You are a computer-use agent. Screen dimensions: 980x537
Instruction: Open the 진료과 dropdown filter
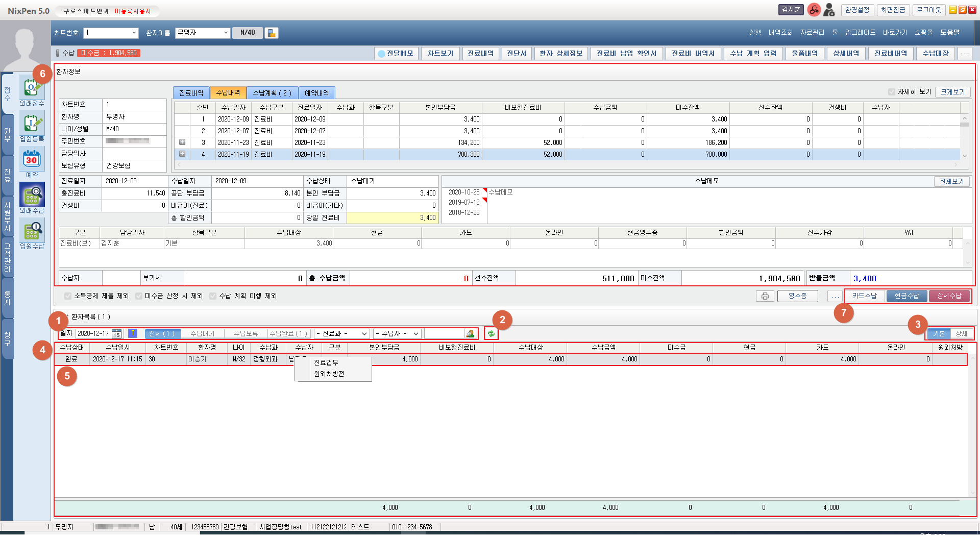(x=341, y=334)
